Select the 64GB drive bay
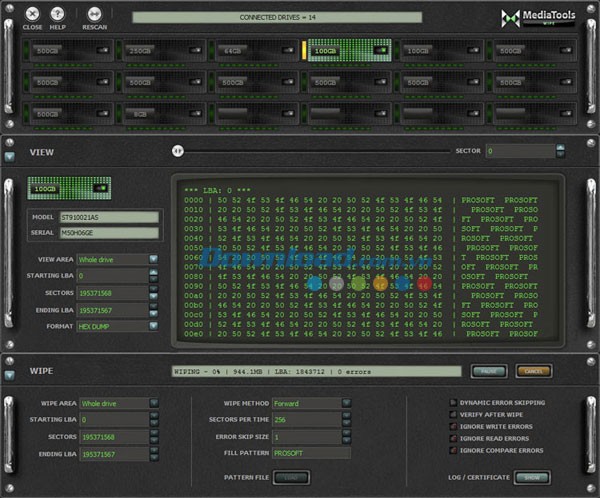Image resolution: width=600 pixels, height=498 pixels. (x=250, y=51)
